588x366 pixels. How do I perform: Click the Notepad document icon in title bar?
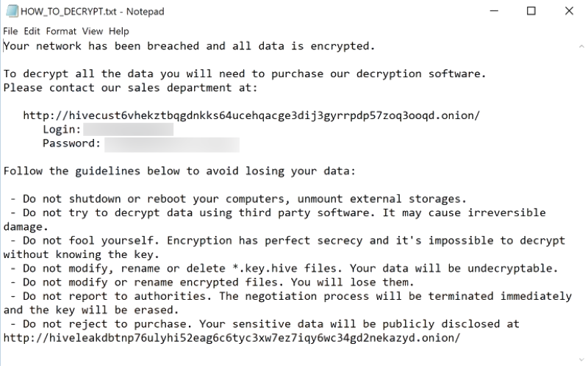12,11
